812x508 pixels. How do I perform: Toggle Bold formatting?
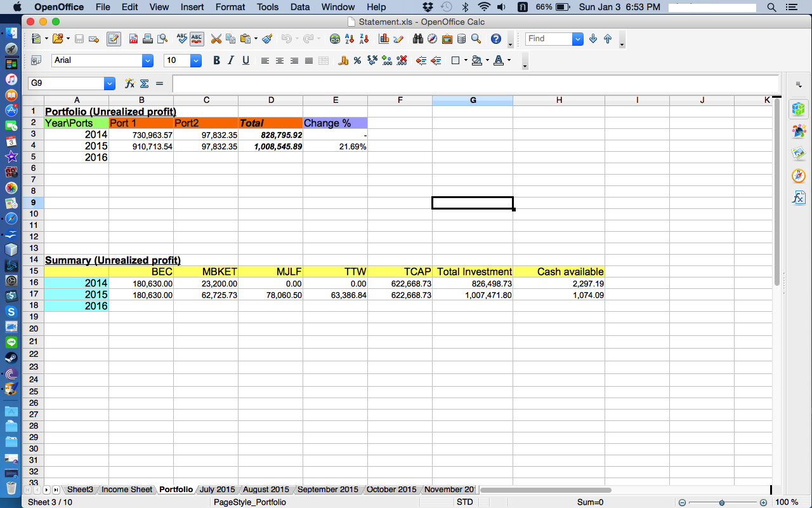pyautogui.click(x=216, y=60)
